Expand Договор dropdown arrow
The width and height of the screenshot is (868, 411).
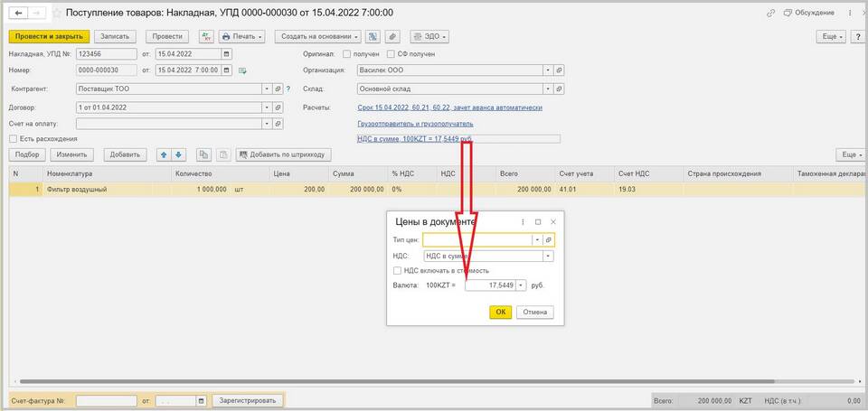point(268,107)
